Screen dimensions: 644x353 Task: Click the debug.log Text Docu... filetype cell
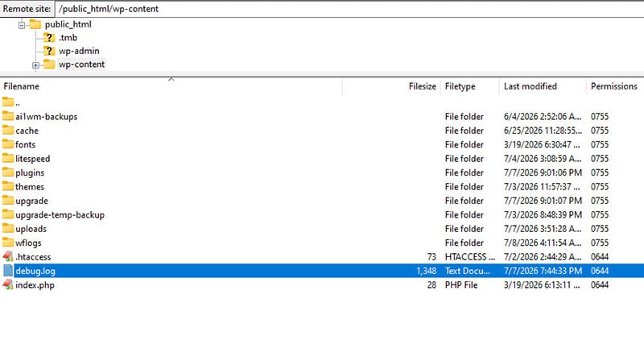(x=468, y=271)
